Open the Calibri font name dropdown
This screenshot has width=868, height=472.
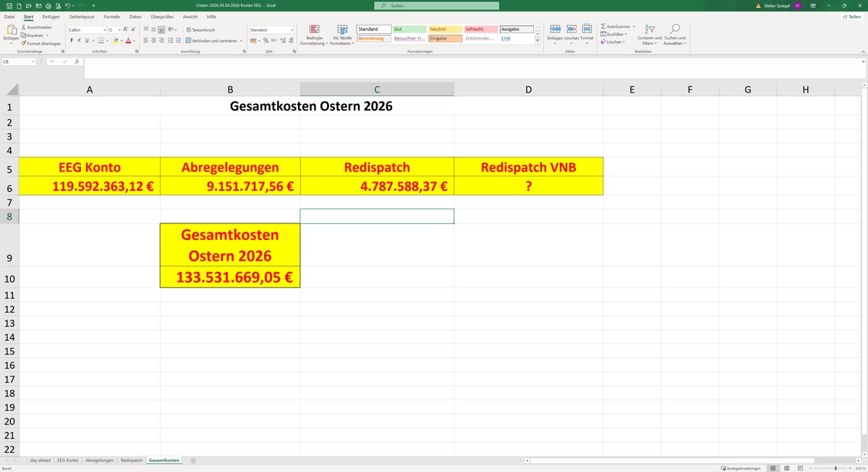pyautogui.click(x=103, y=30)
